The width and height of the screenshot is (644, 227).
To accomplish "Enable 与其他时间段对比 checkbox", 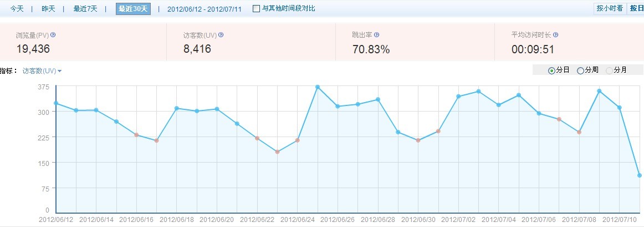I will click(x=255, y=9).
